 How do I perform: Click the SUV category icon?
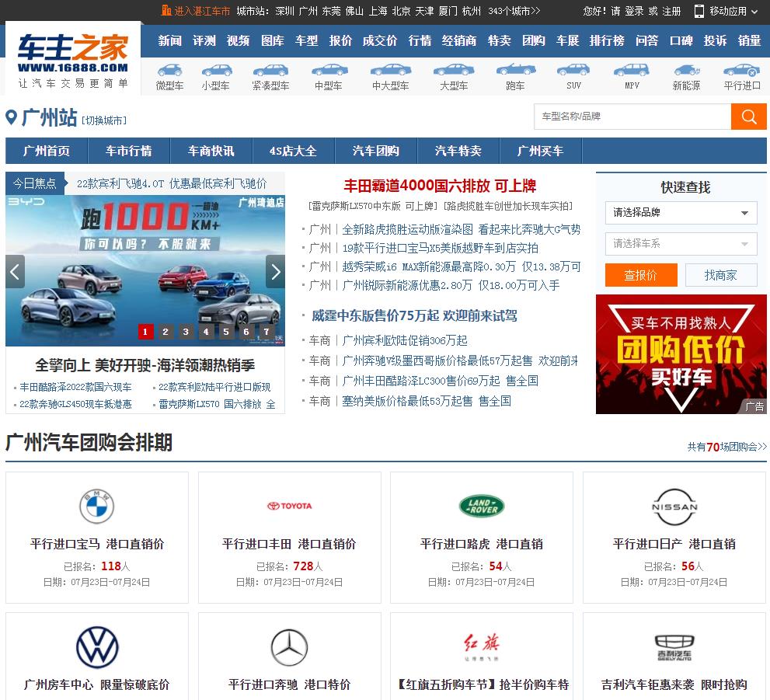click(573, 71)
